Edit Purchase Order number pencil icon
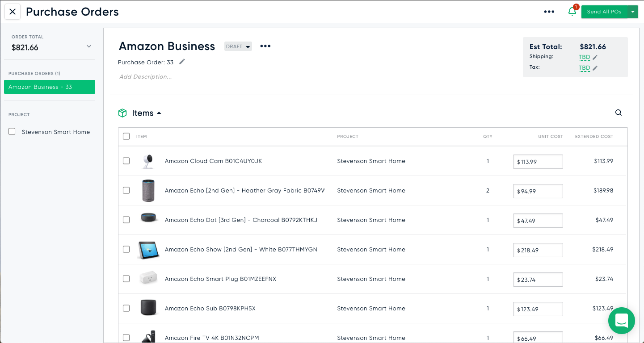644x343 pixels. pos(182,62)
